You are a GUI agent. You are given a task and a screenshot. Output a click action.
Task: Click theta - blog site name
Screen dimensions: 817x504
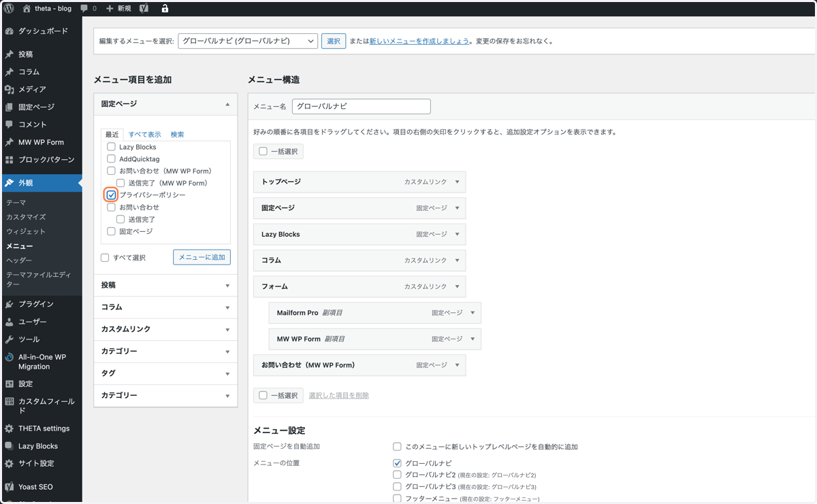(x=53, y=9)
